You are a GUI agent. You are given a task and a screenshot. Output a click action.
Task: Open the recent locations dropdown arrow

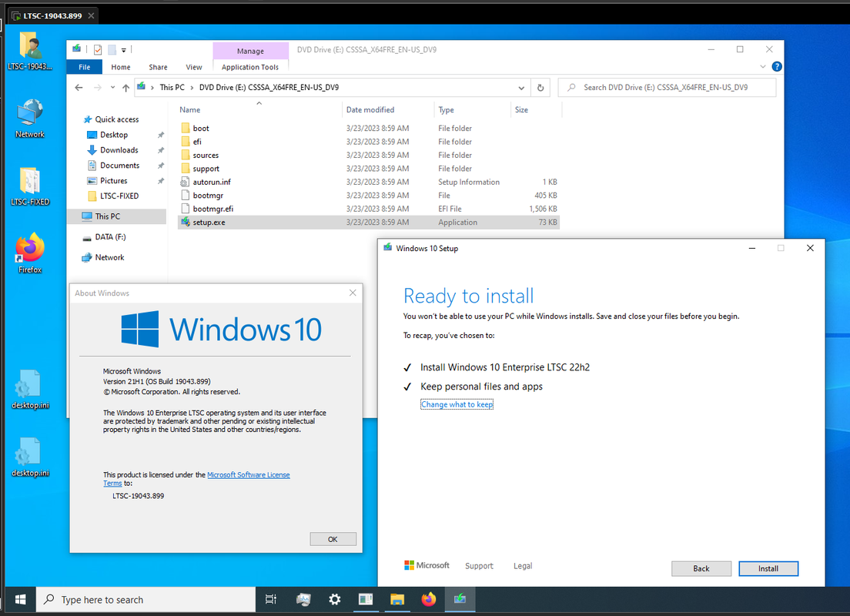(112, 87)
